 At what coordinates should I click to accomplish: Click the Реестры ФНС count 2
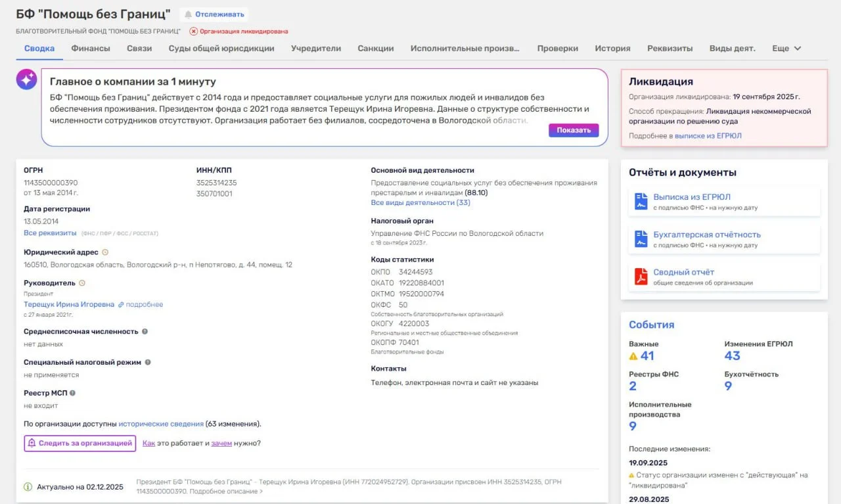[633, 386]
